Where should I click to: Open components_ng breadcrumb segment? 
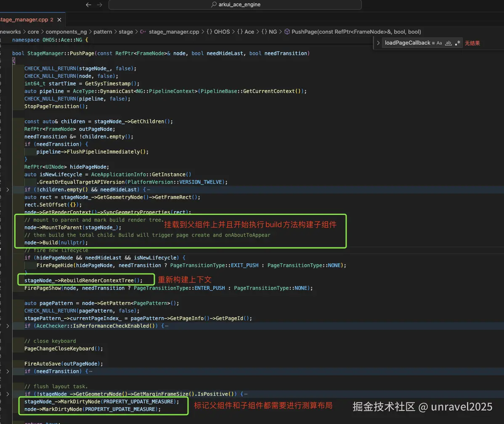coord(66,32)
